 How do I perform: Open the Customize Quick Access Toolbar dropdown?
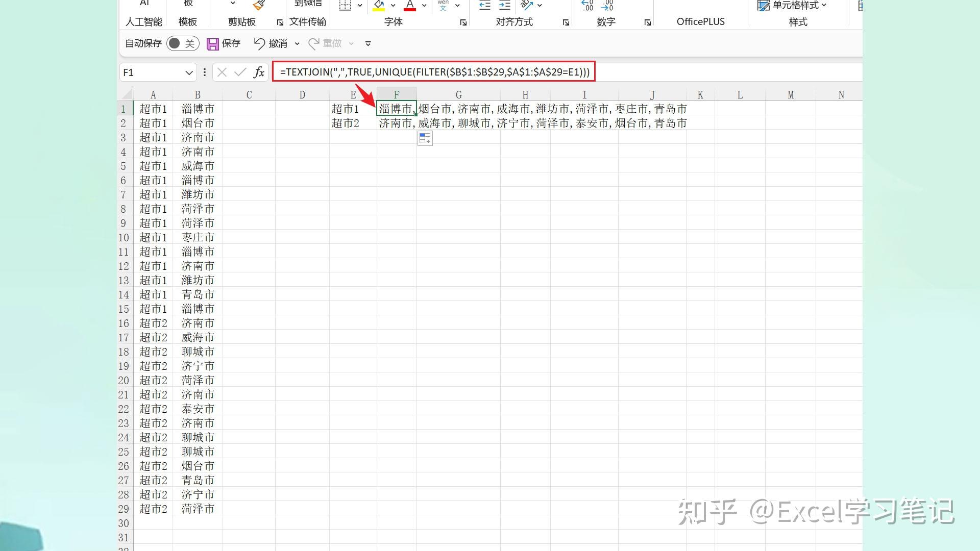[x=368, y=44]
